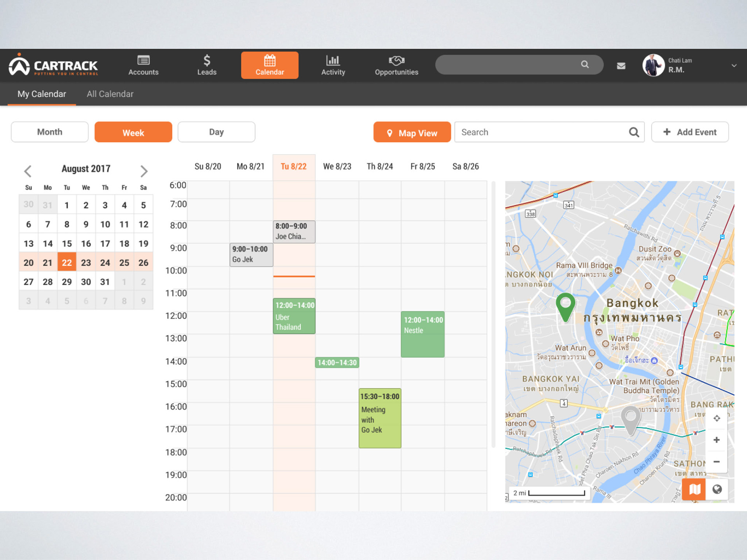
Task: Open the Leads dollar icon
Action: (x=207, y=61)
